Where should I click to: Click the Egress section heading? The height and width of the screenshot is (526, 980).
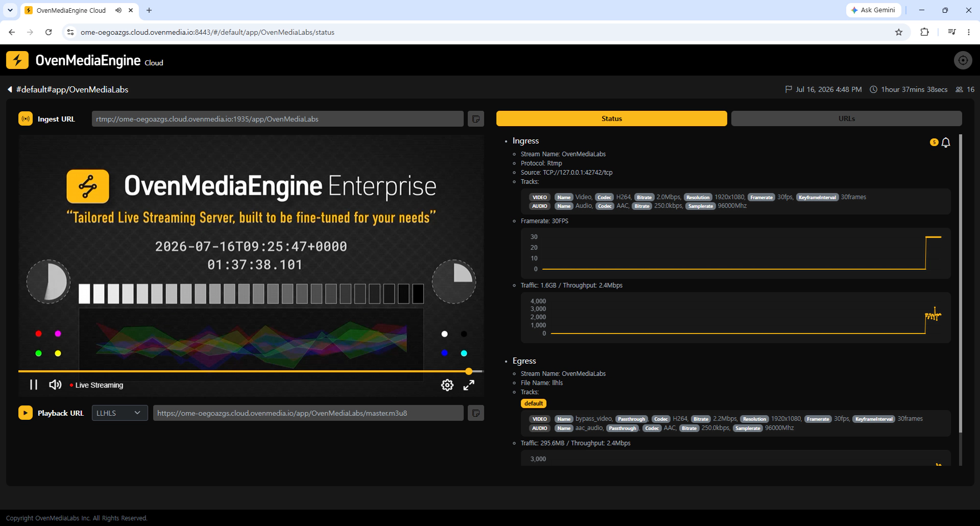(x=524, y=361)
